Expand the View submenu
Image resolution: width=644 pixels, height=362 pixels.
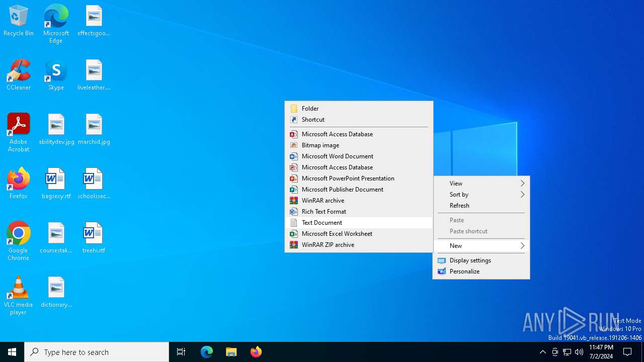(x=481, y=184)
